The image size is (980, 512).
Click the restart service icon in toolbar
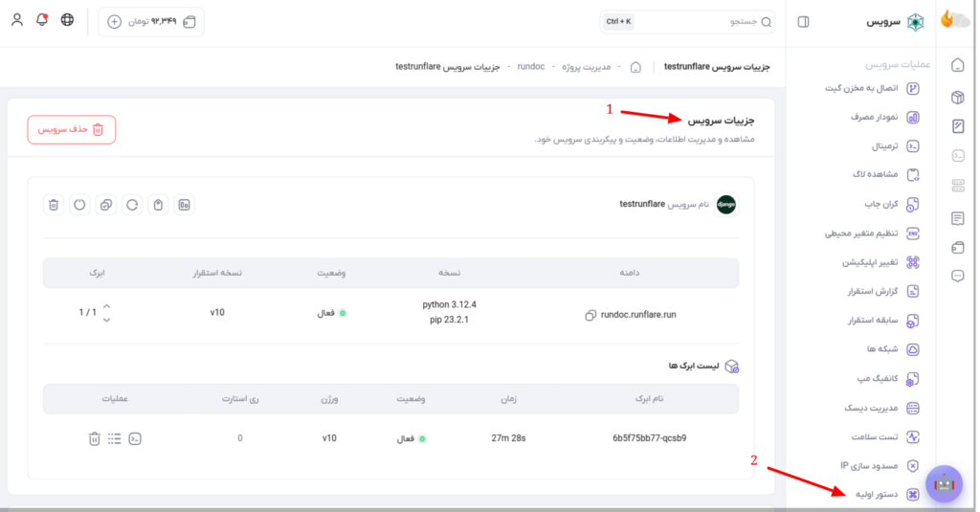click(x=132, y=205)
